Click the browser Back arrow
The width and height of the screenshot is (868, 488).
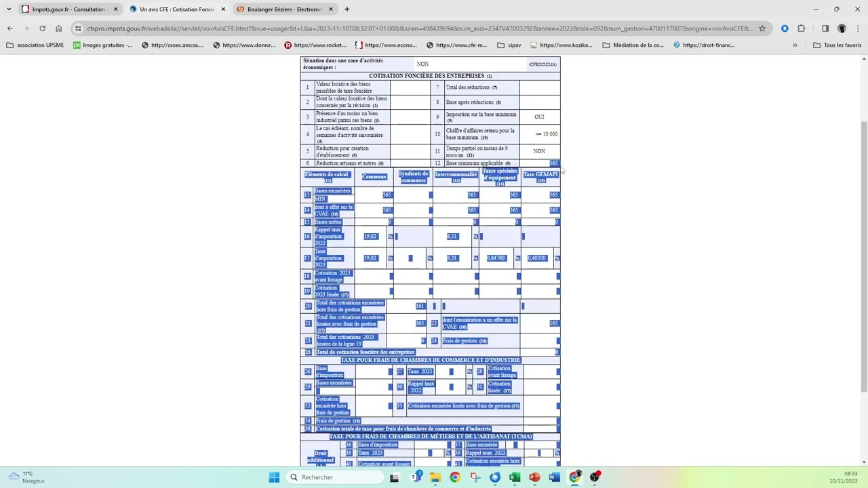point(9,28)
